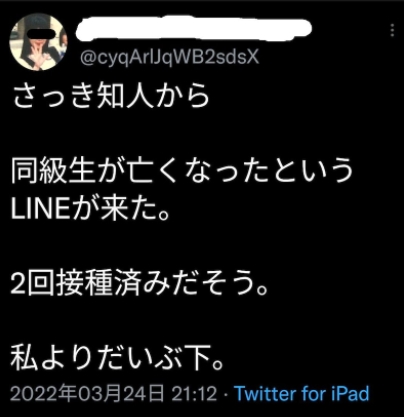Click the word iPad in source label
This screenshot has width=404, height=417.
[x=350, y=394]
